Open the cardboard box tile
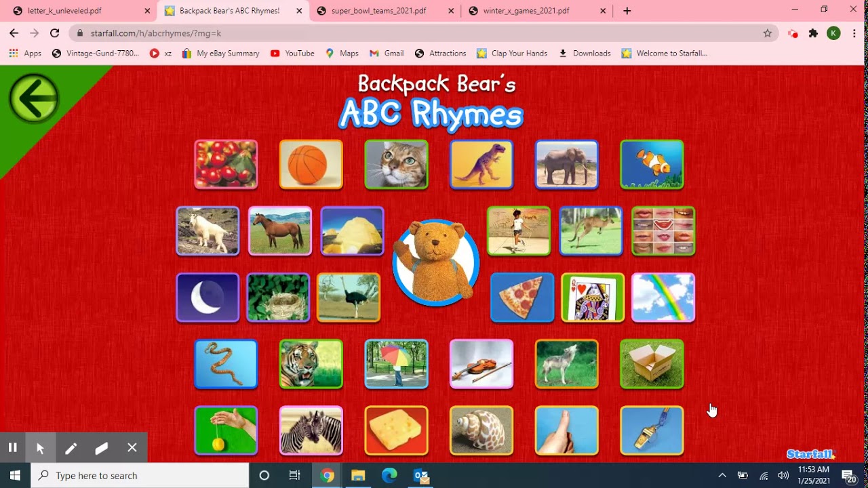This screenshot has height=488, width=868. pyautogui.click(x=652, y=364)
